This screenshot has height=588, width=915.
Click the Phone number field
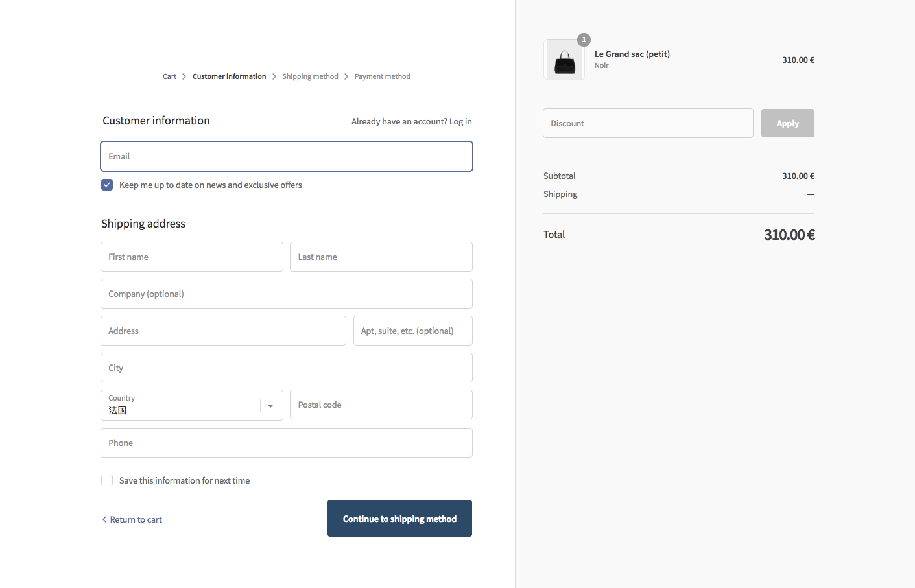(286, 443)
